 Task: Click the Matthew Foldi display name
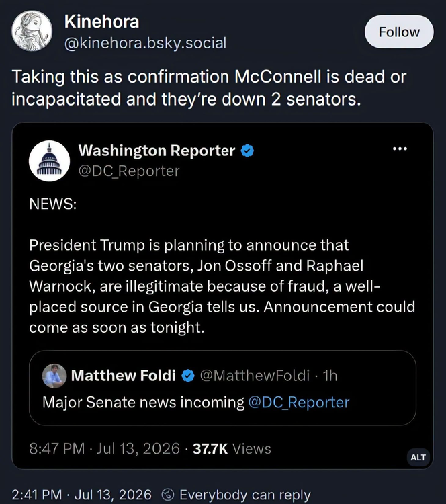[x=124, y=376]
